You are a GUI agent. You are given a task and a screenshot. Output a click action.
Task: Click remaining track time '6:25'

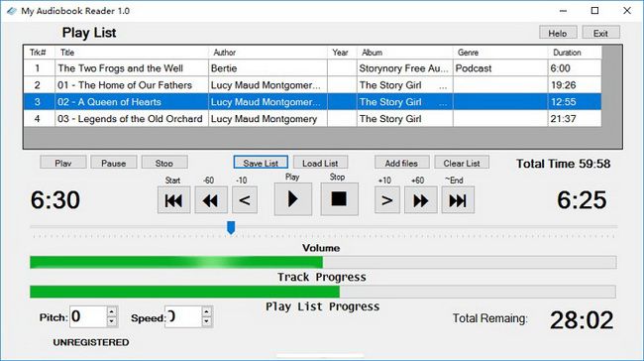click(x=582, y=200)
